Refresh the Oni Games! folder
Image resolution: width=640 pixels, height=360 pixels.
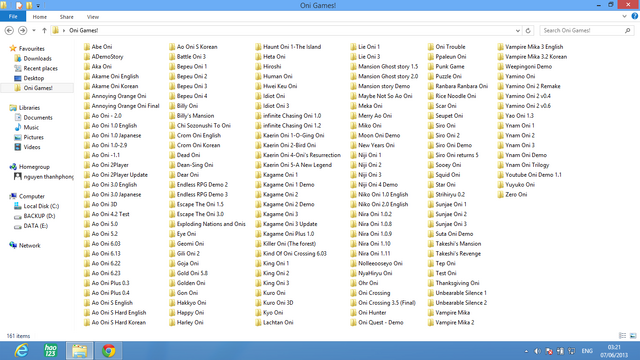click(528, 31)
